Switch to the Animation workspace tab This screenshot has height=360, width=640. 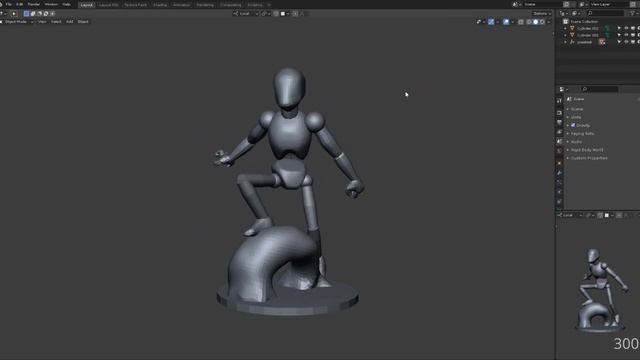pyautogui.click(x=181, y=5)
